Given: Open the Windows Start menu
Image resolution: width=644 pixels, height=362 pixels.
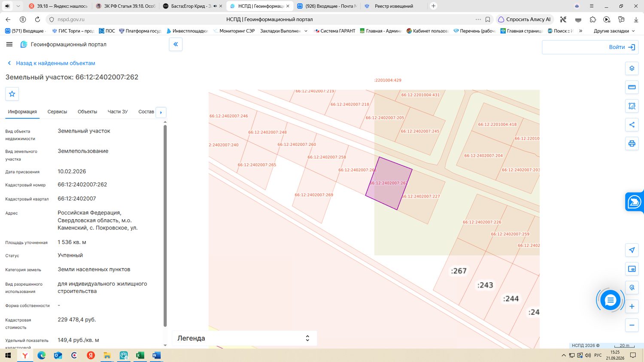Looking at the screenshot, I should pos(8,355).
